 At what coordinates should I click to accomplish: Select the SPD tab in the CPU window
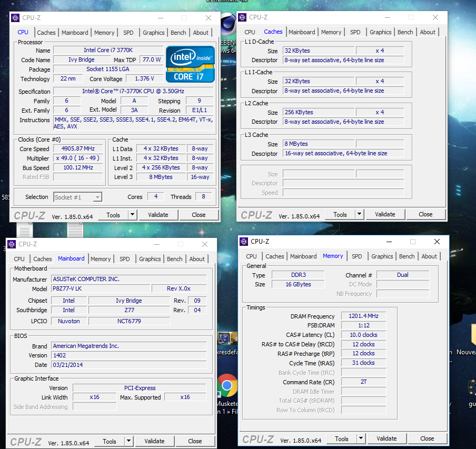click(128, 33)
